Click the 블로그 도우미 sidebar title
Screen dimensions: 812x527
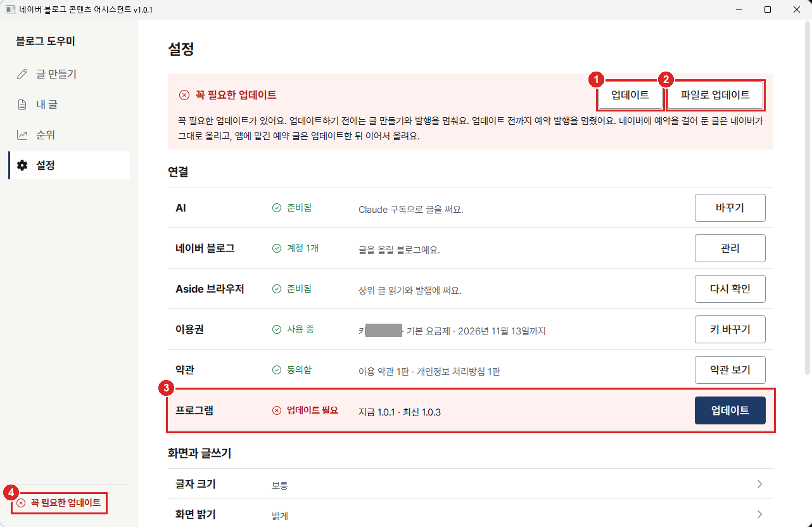click(x=46, y=41)
